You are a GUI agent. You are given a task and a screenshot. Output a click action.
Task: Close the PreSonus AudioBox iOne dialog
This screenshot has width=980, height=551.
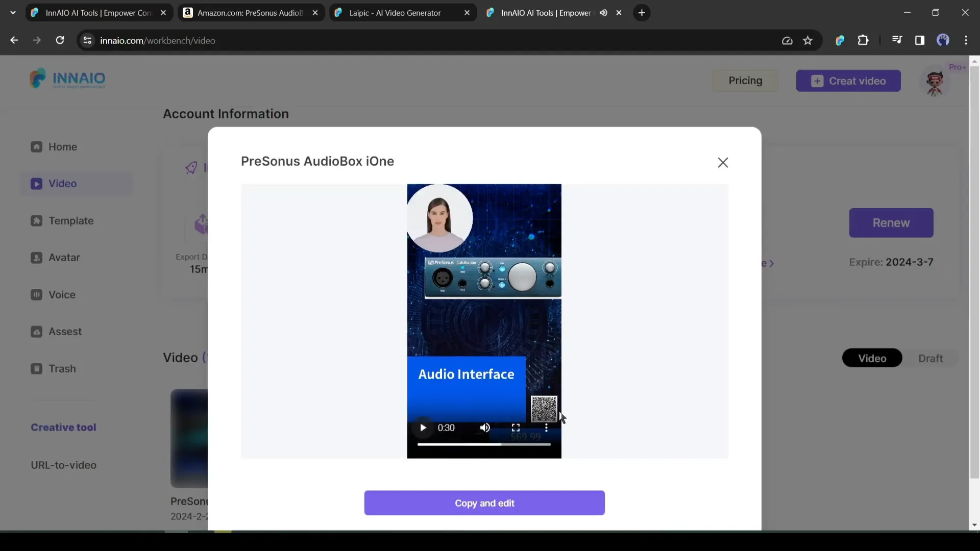pos(723,163)
